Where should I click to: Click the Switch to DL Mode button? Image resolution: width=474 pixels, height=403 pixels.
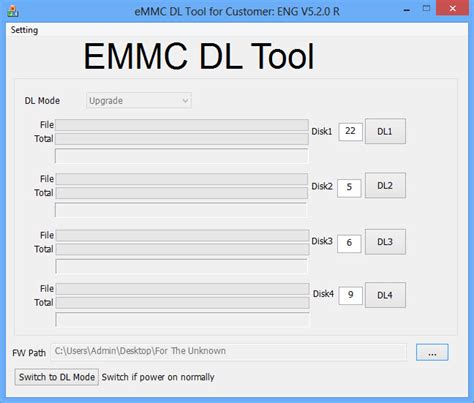pos(57,377)
